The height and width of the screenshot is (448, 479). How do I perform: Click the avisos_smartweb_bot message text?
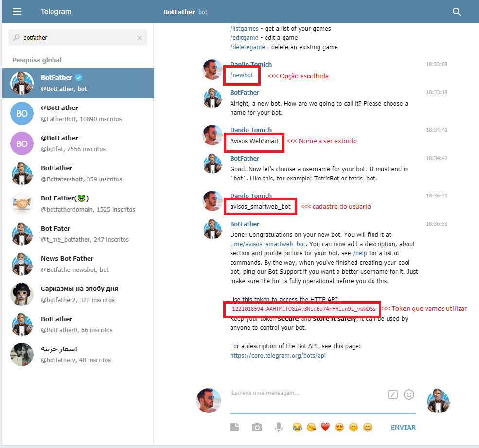tap(260, 207)
